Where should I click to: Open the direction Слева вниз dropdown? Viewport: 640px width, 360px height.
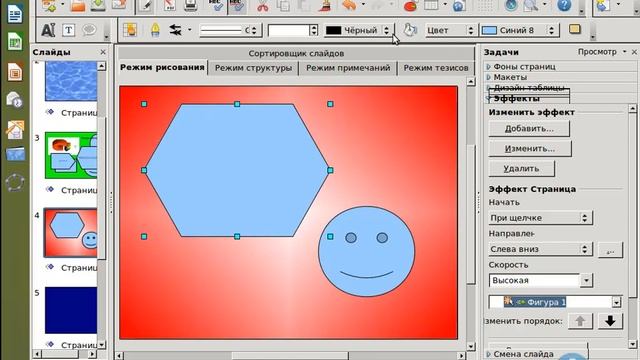(540, 249)
